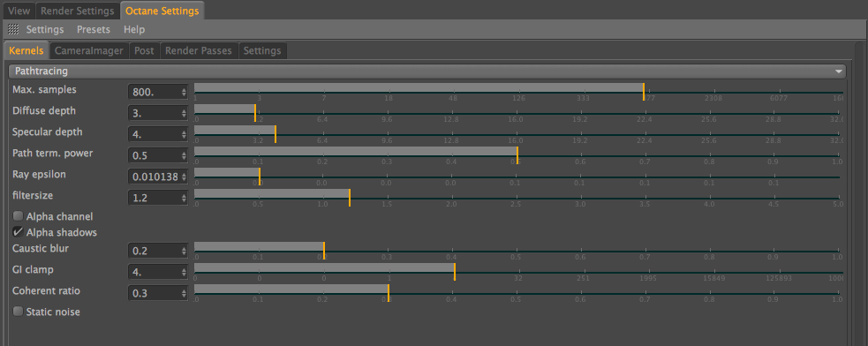Click the Path term. power slider handle
868x346 pixels.
[x=517, y=154]
